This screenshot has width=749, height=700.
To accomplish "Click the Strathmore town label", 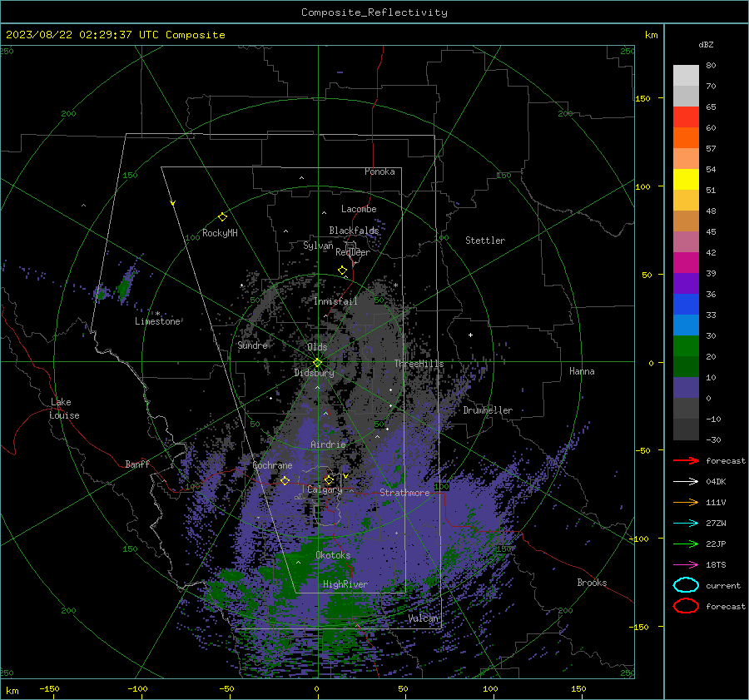I will 404,493.
